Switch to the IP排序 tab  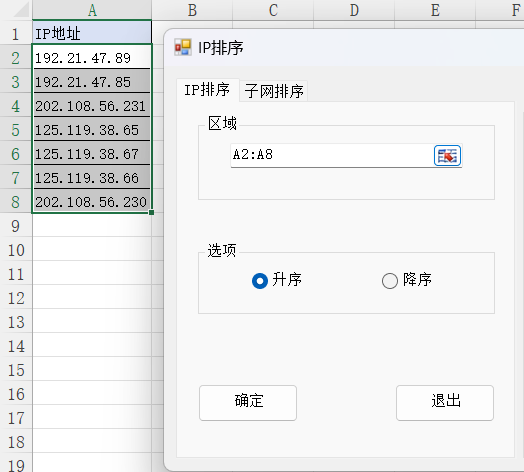[207, 90]
